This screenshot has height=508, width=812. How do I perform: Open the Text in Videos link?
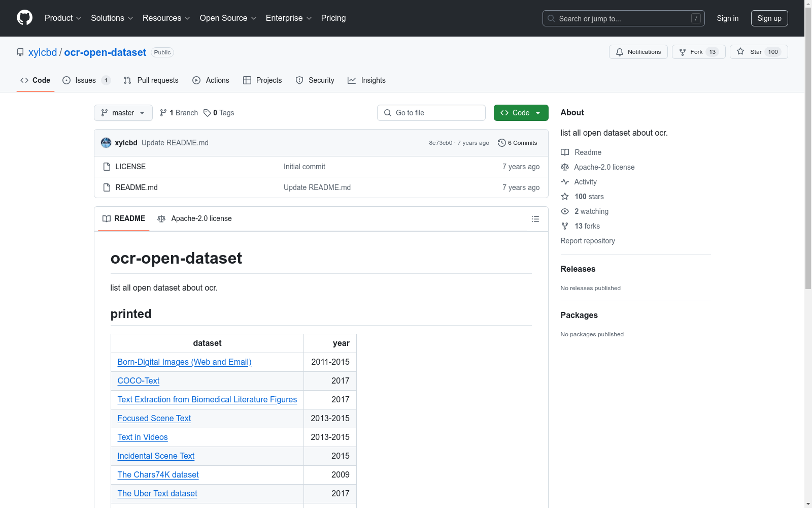[x=143, y=437]
